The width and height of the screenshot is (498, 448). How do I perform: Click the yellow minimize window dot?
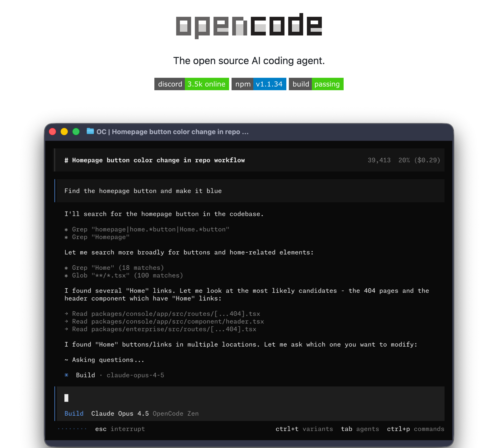64,132
